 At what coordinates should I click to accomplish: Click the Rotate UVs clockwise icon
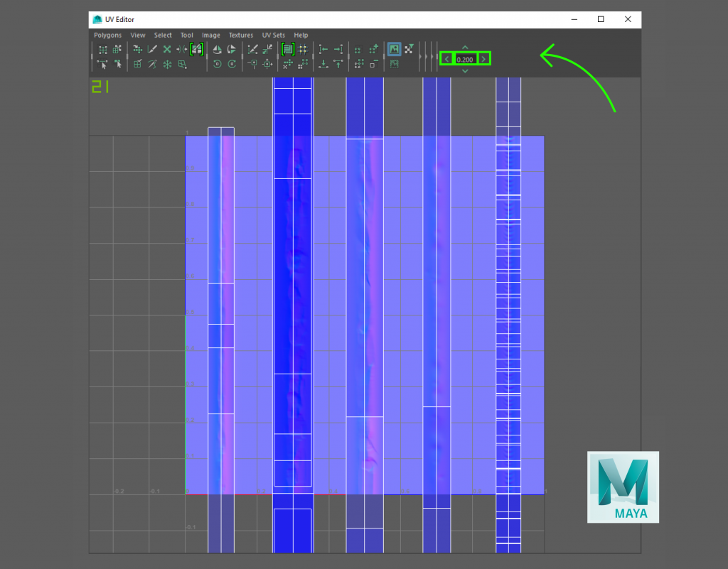[232, 64]
